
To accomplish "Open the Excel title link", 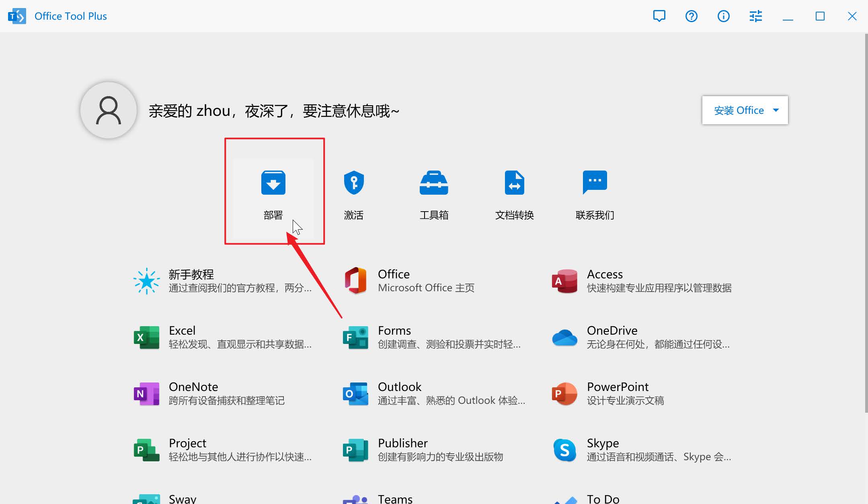I will coord(182,331).
